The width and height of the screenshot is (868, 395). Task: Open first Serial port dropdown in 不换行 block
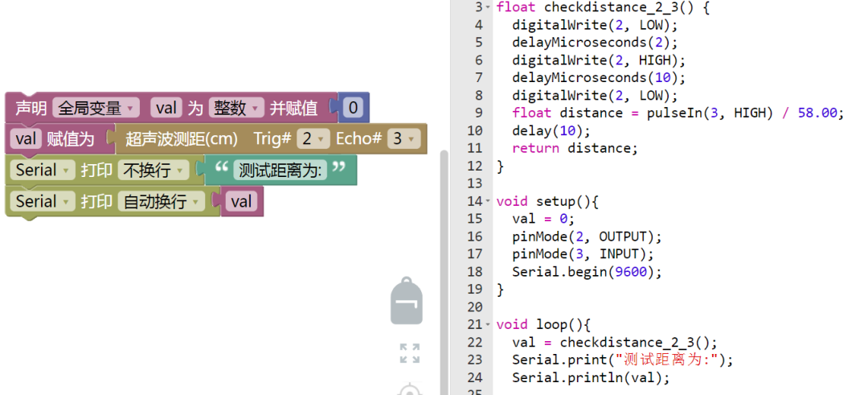tap(42, 170)
